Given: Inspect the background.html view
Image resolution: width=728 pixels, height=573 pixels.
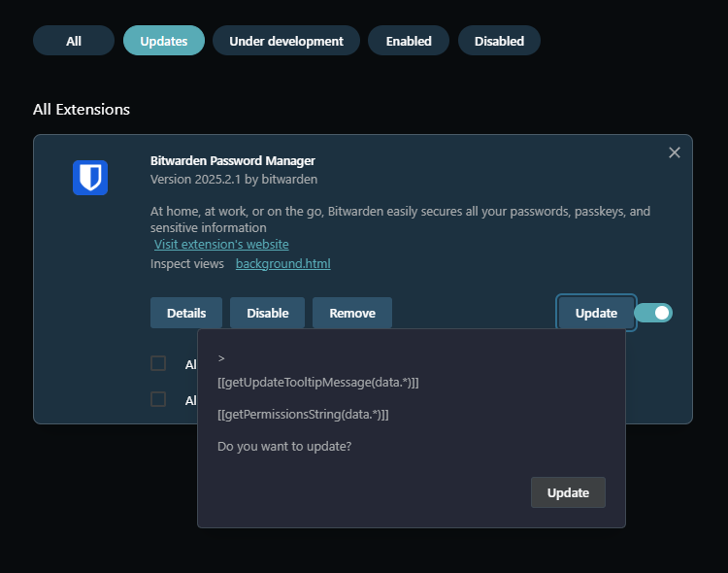Looking at the screenshot, I should 283,263.
